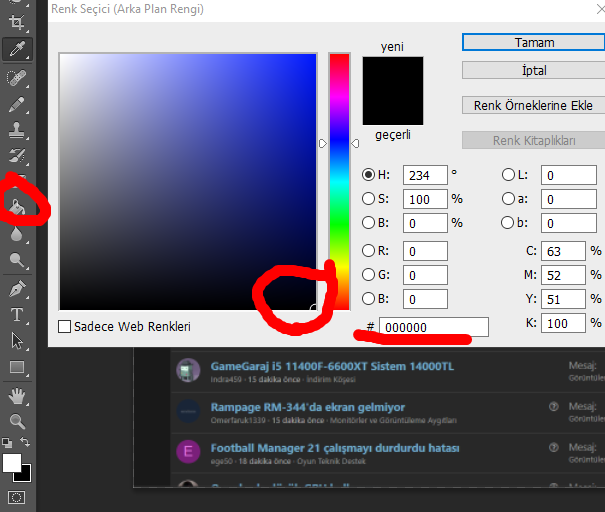
Task: Click the left hue slider arrow handle
Action: (323, 144)
